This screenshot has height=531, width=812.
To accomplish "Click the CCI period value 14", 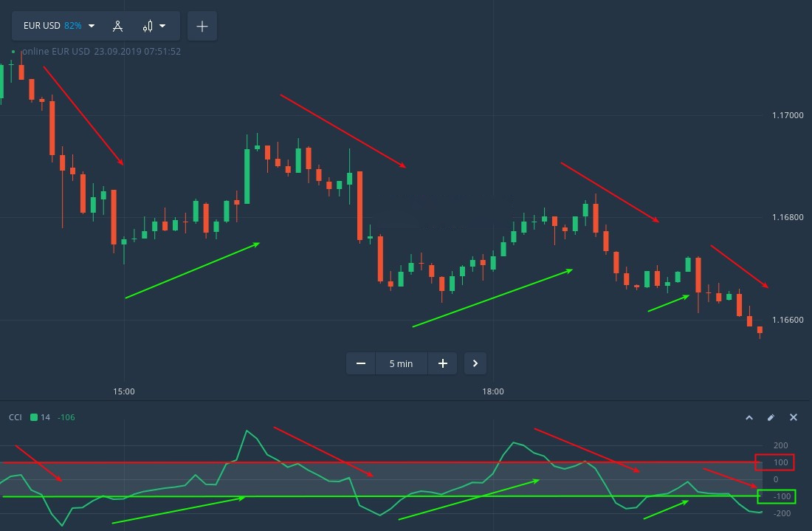I will click(x=45, y=417).
